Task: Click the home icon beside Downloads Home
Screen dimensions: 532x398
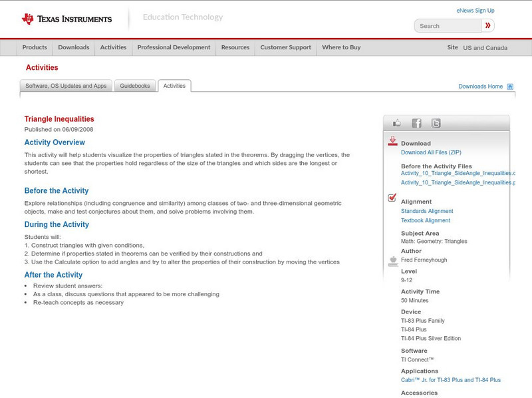Action: click(510, 87)
